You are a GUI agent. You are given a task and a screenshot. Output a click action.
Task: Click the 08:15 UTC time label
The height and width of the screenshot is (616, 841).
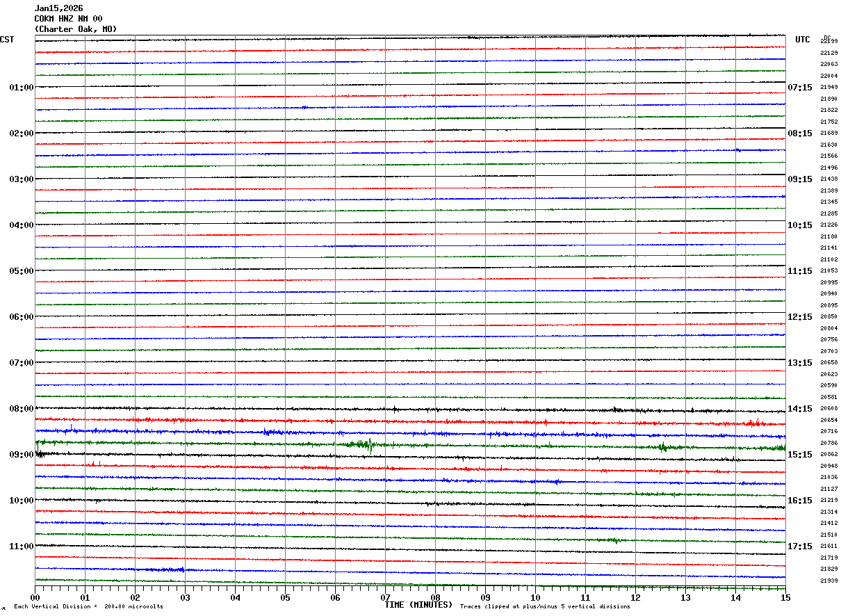[800, 133]
